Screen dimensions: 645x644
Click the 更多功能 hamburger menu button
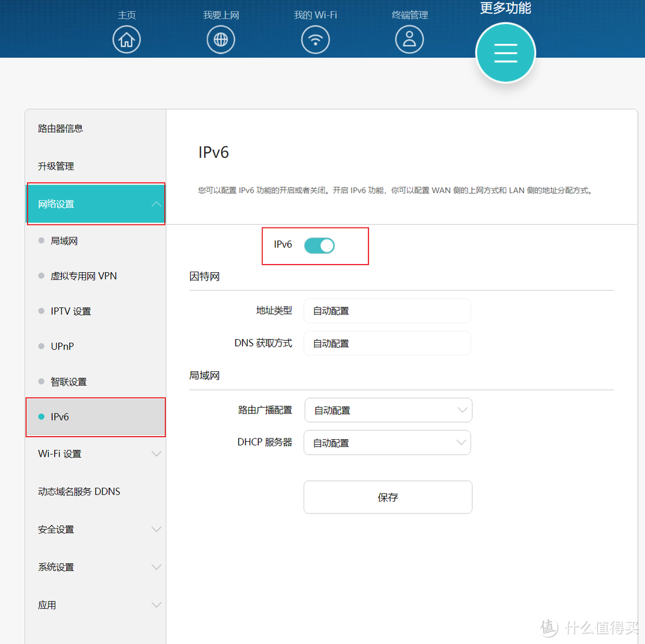[x=505, y=53]
